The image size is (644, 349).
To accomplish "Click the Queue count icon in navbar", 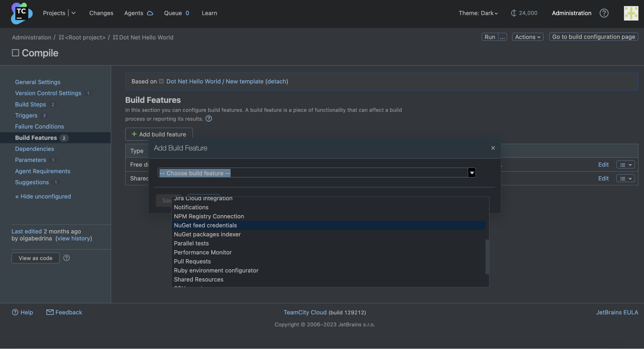I will click(x=187, y=12).
